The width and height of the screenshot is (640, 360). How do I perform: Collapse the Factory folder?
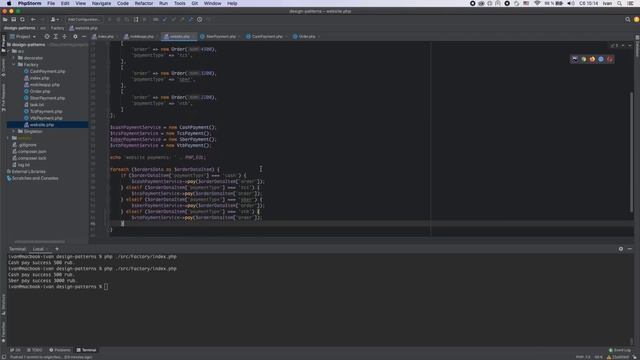click(x=14, y=64)
